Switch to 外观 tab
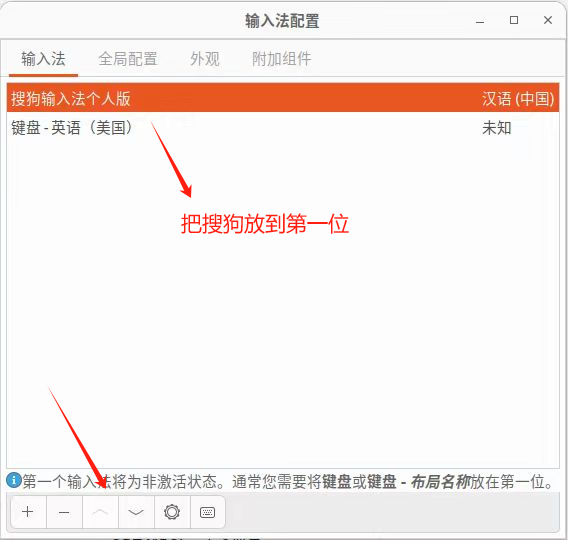 point(205,59)
